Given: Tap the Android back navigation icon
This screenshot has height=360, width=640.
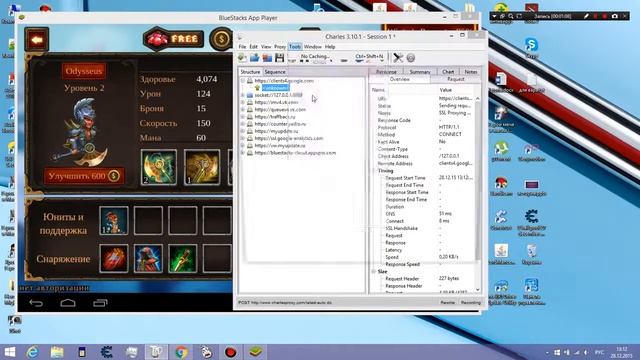Looking at the screenshot, I should 36,303.
